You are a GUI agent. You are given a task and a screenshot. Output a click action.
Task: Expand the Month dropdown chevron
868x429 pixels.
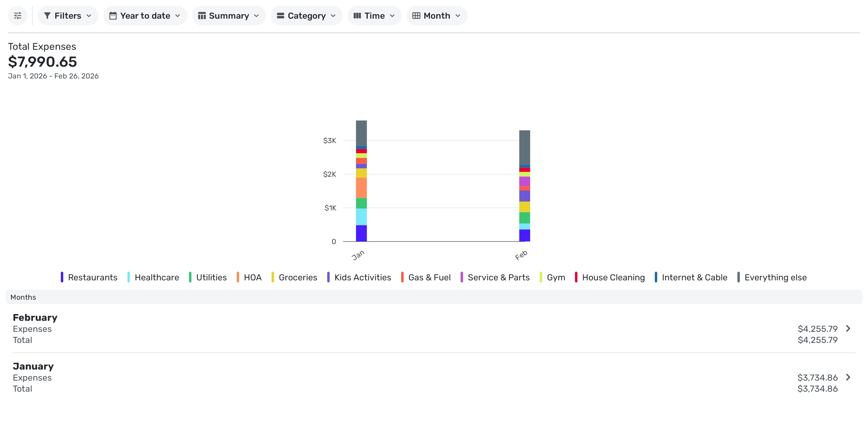point(458,16)
